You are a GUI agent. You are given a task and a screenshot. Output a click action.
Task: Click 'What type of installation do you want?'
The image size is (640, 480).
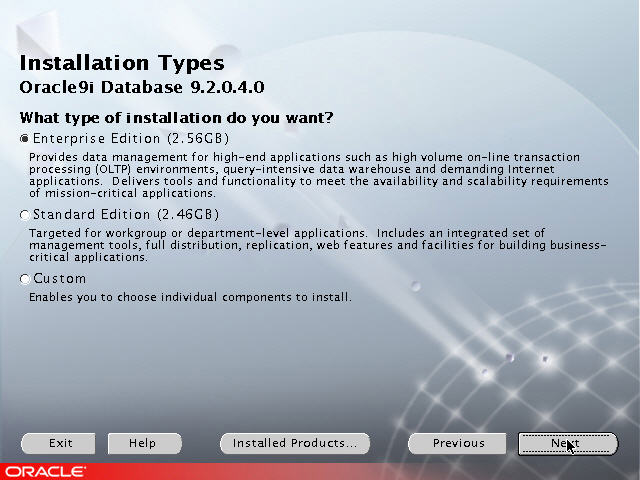point(176,118)
